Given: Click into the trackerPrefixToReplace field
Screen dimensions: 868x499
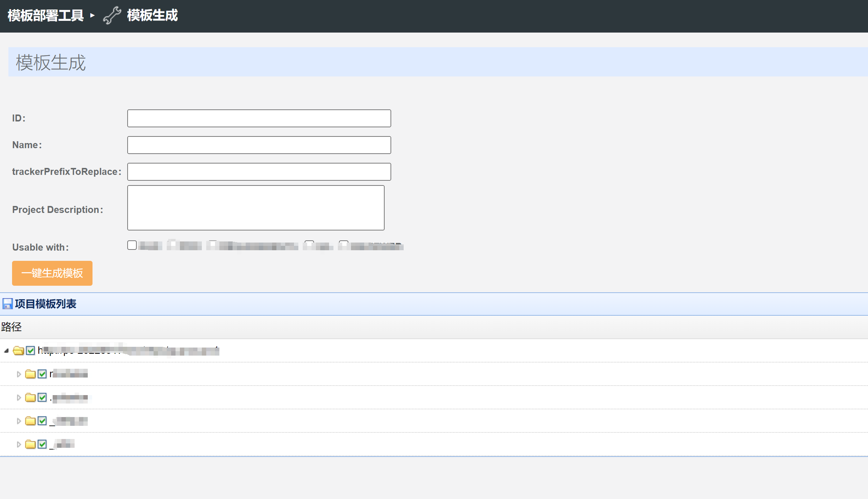Looking at the screenshot, I should [259, 172].
